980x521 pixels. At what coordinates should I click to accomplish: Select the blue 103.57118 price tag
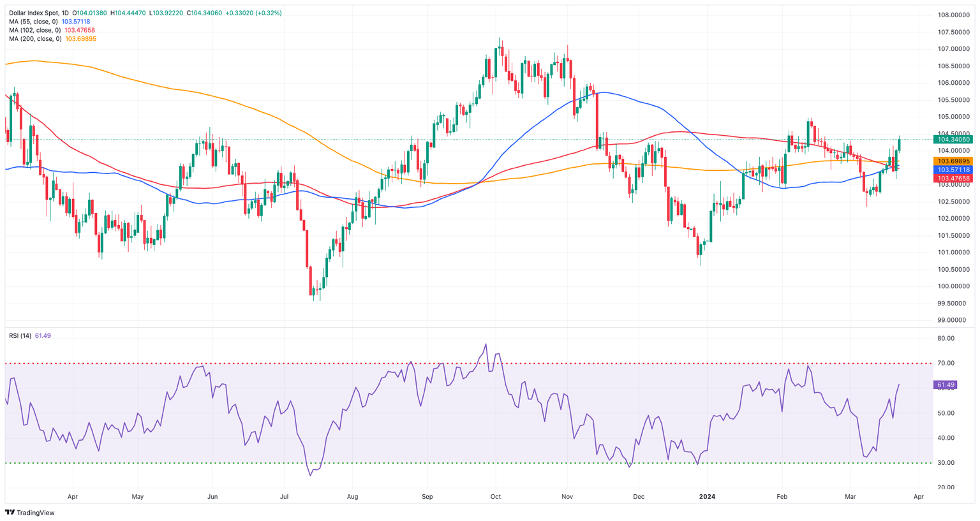point(952,170)
